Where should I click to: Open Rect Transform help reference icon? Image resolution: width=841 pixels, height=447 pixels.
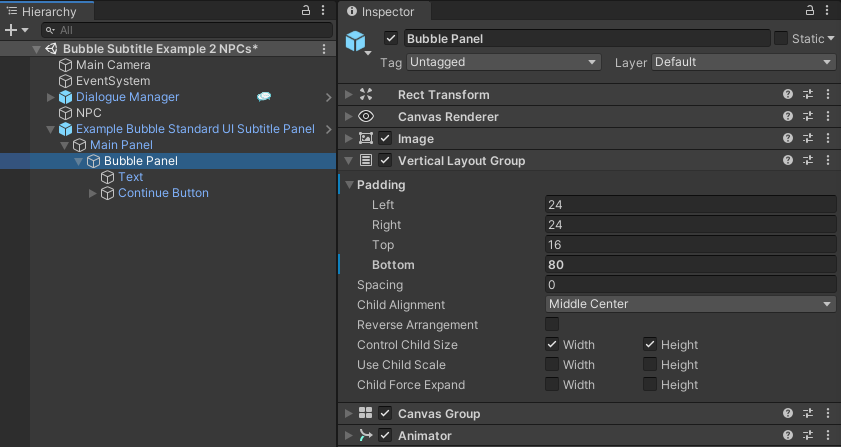point(787,94)
